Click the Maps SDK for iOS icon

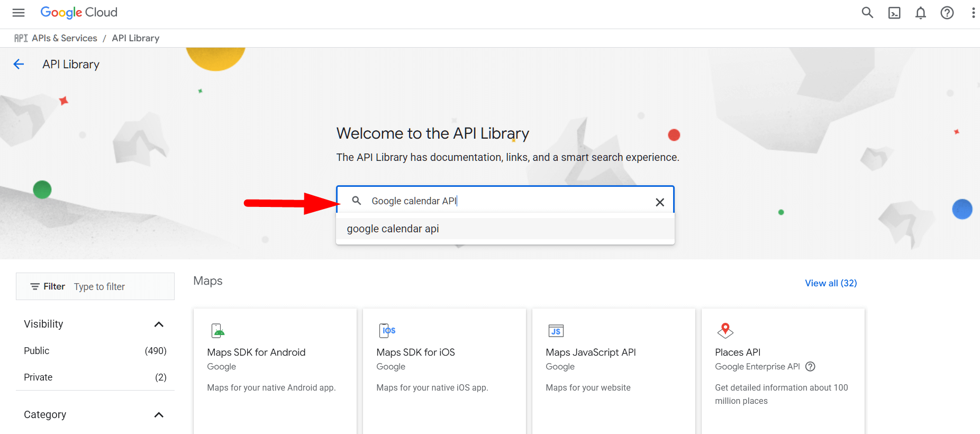point(387,331)
